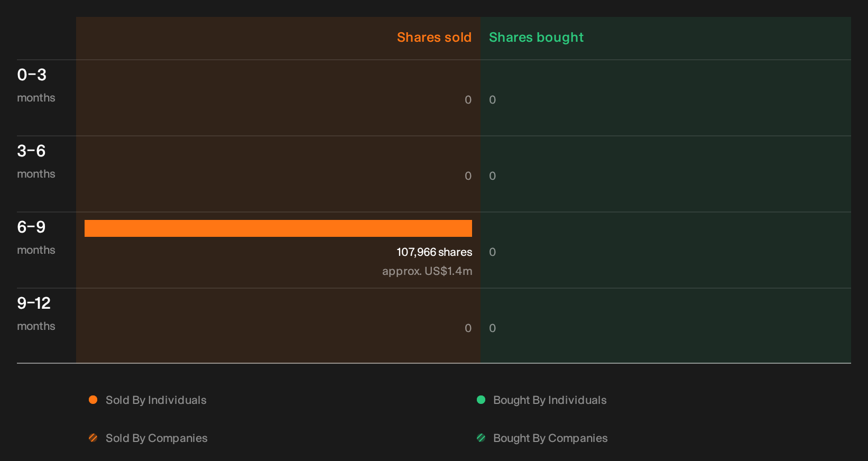The width and height of the screenshot is (868, 461).
Task: Click the "Sold By Companies" legend label
Action: 156,438
